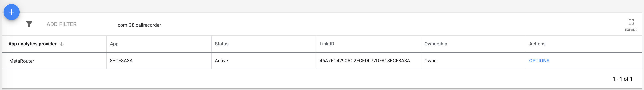This screenshot has width=644, height=90.
Task: Click the blue plus add button
Action: click(12, 12)
